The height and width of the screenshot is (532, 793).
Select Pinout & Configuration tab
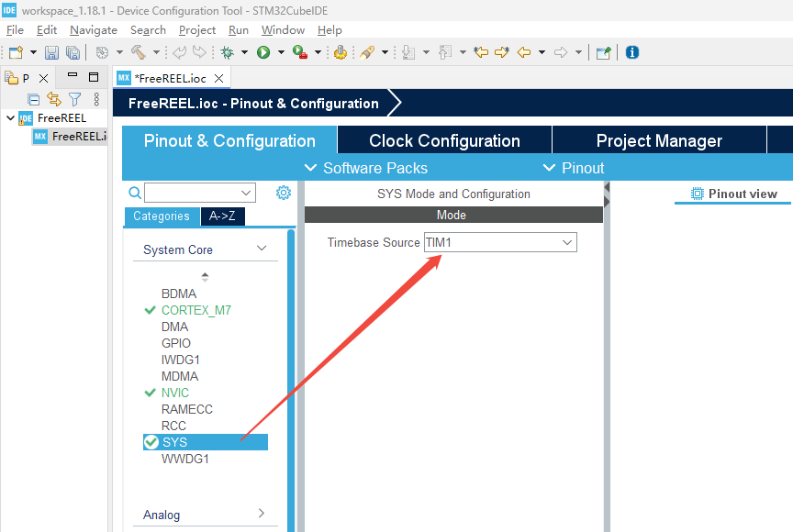pos(229,140)
